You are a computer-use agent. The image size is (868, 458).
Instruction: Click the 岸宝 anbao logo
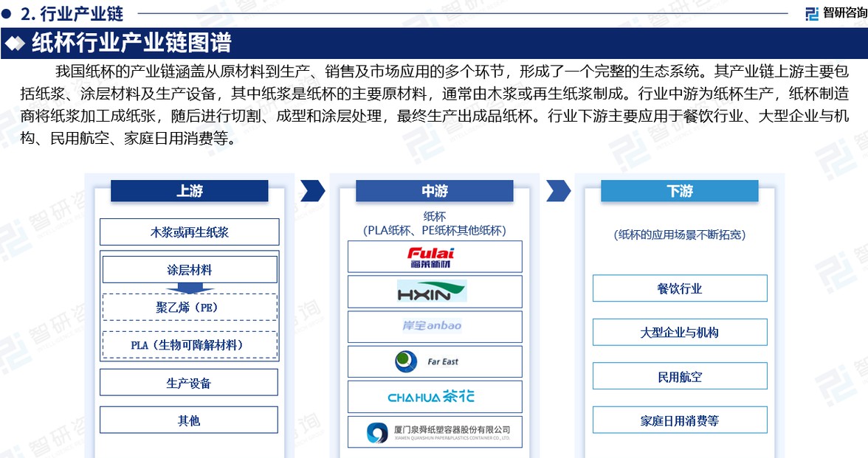[x=432, y=326]
